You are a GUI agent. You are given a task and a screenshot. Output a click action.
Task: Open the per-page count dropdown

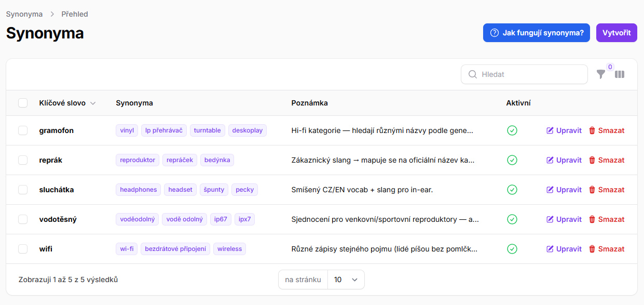click(x=346, y=280)
